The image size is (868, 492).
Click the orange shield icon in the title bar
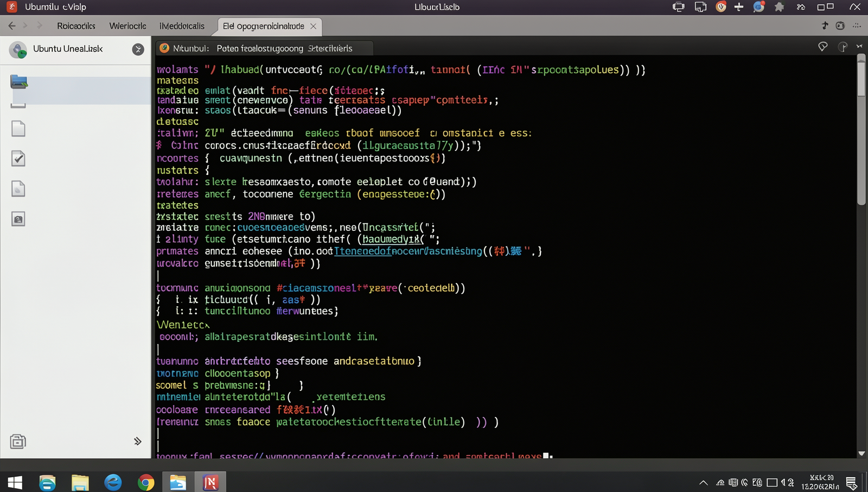721,7
